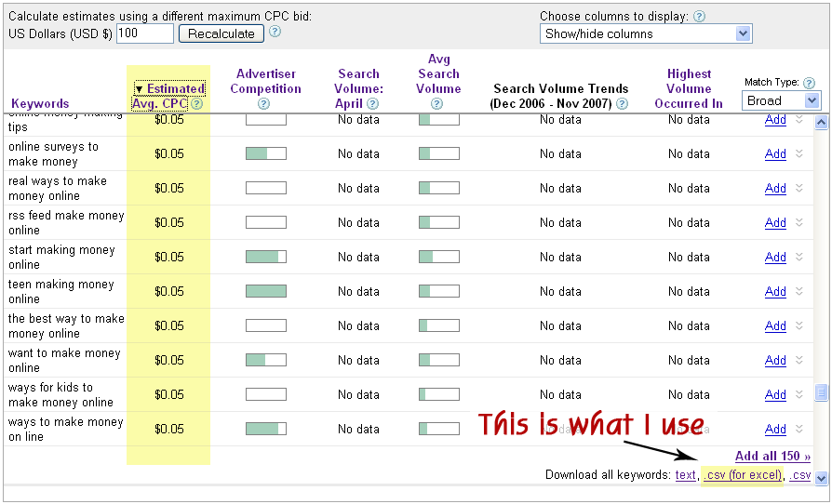832x504 pixels.
Task: Click help icon next to Search Volume Trends
Action: click(623, 104)
